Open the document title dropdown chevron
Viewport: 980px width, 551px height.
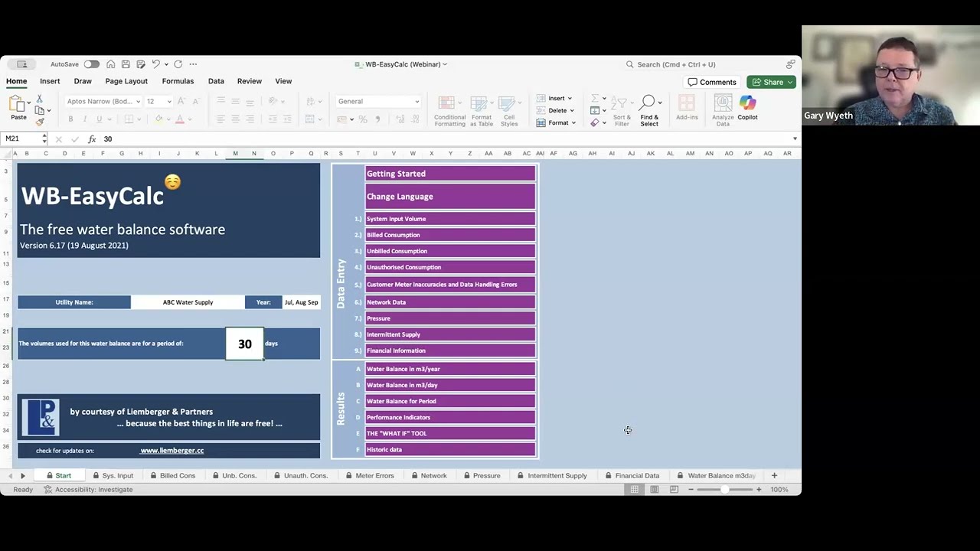click(445, 64)
